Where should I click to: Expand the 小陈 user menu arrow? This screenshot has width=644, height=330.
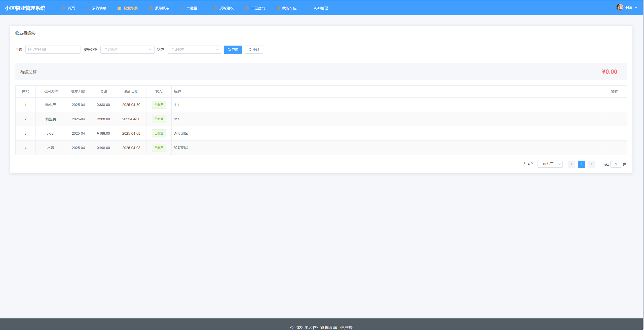coord(636,8)
